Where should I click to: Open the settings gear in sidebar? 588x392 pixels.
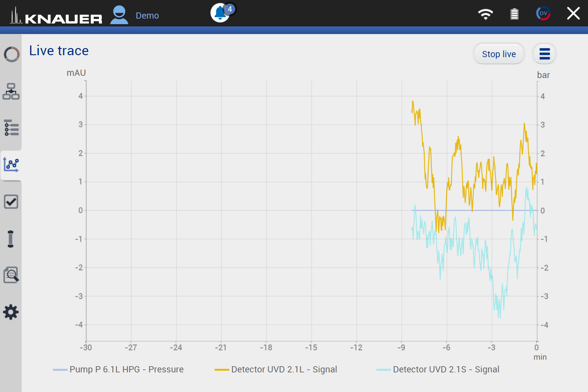click(x=11, y=312)
